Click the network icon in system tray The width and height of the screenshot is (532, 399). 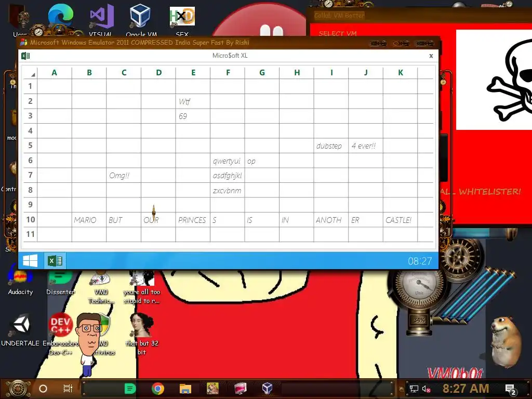click(x=414, y=389)
